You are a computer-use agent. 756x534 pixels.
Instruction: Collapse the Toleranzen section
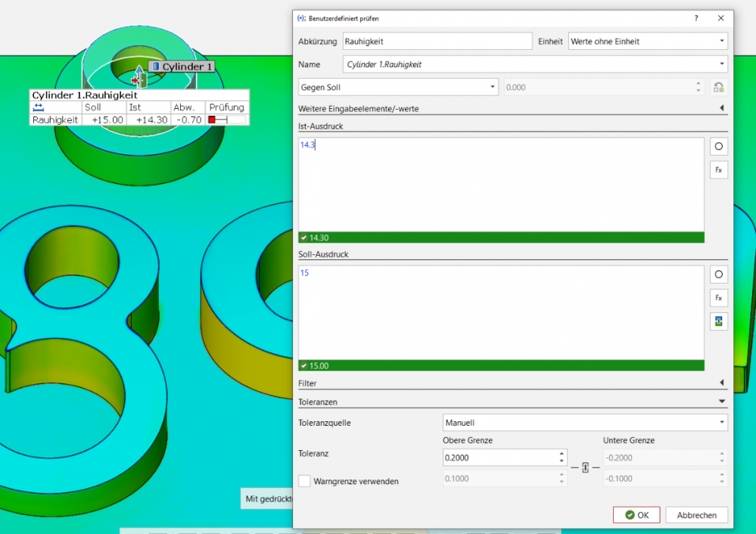click(x=722, y=402)
